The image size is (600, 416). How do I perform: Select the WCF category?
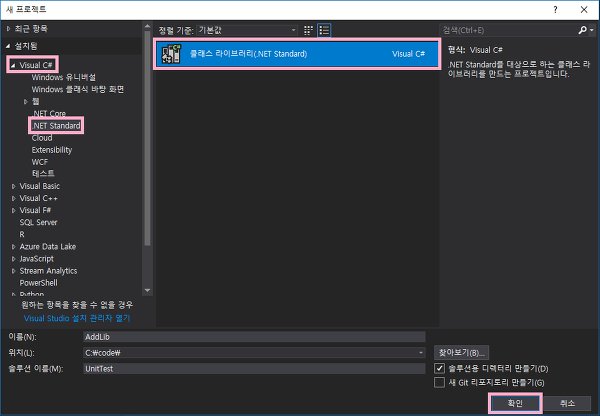(40, 162)
